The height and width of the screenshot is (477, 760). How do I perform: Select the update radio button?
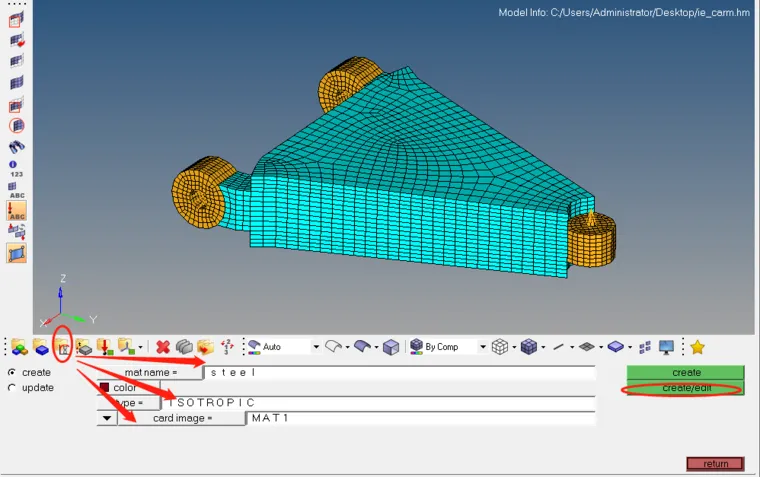coord(12,387)
